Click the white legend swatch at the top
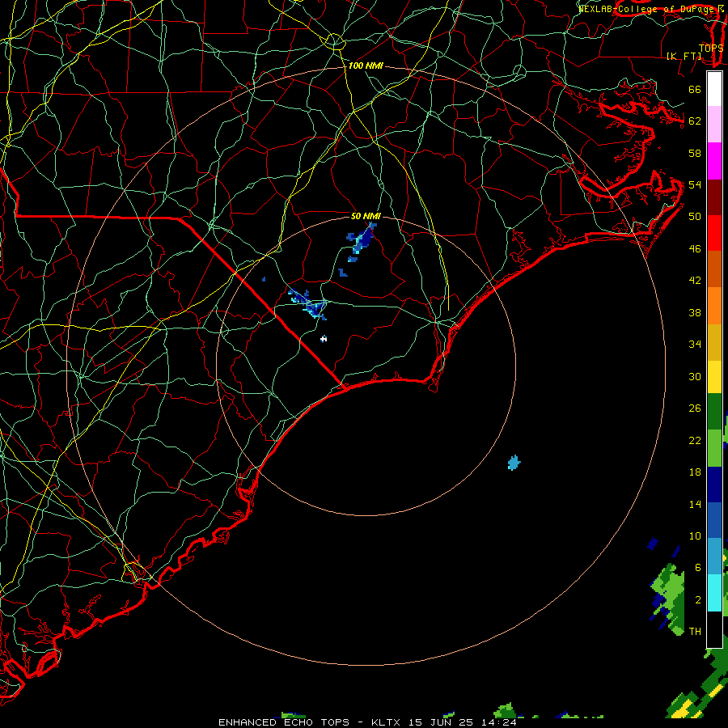The image size is (728, 728). point(714,89)
